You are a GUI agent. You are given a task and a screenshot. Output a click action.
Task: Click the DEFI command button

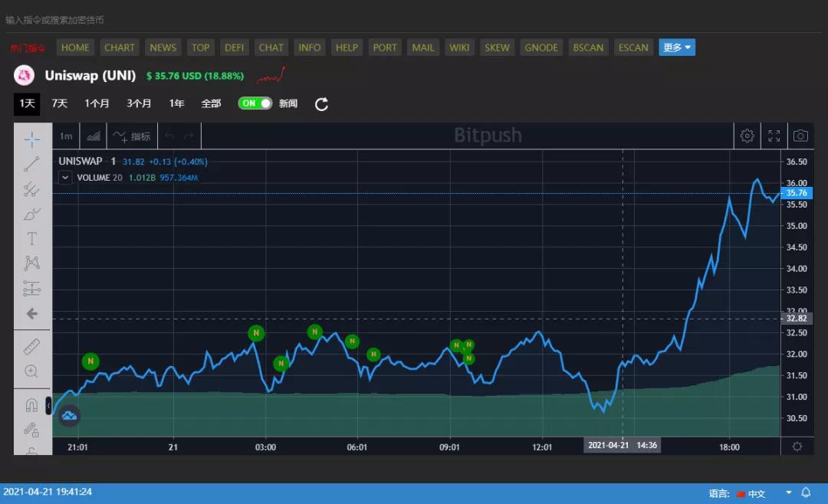click(x=234, y=47)
